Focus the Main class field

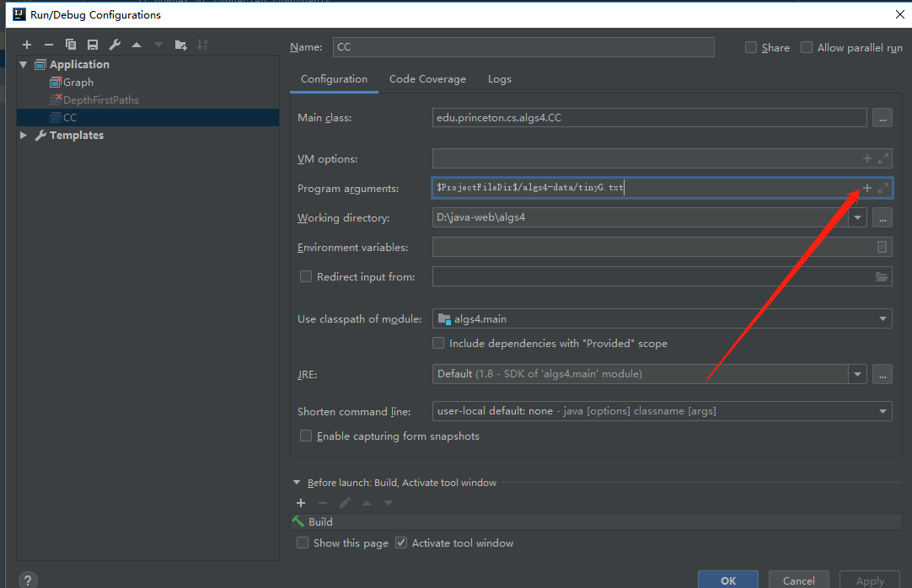tap(650, 118)
